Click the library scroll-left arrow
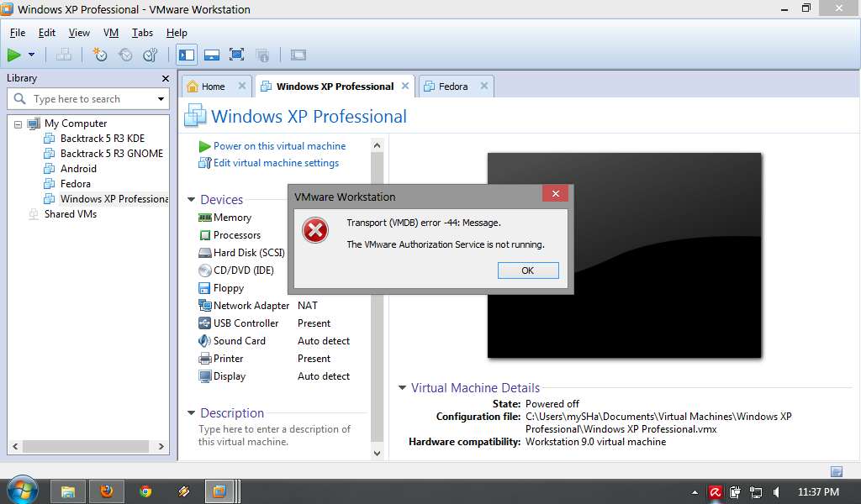861x504 pixels. (15, 446)
